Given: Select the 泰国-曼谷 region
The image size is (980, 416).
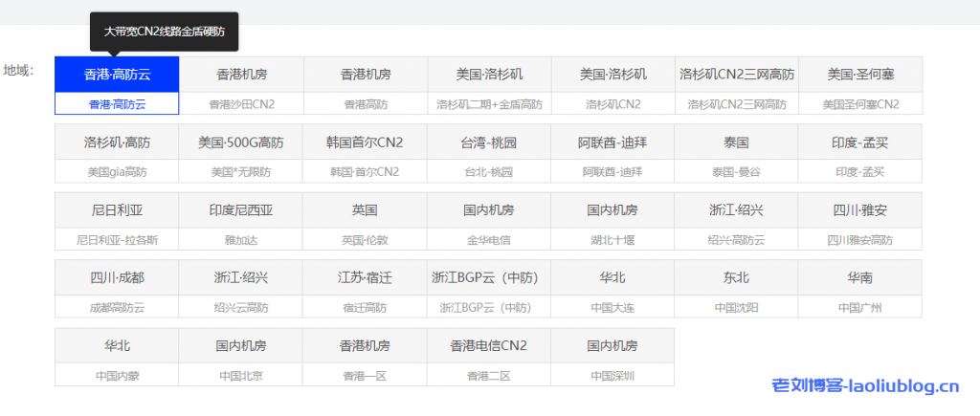Looking at the screenshot, I should pos(737,154).
